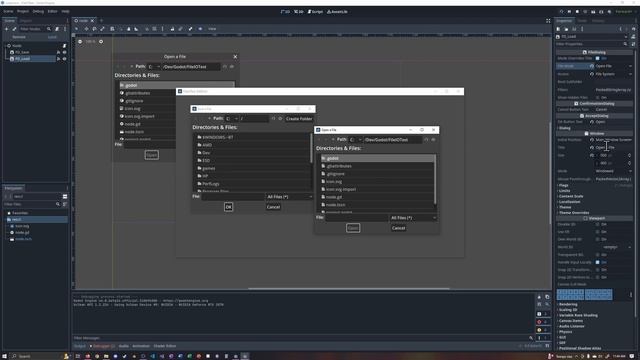The image size is (640, 360).
Task: Click the instance child scene link icon
Action: point(14,29)
